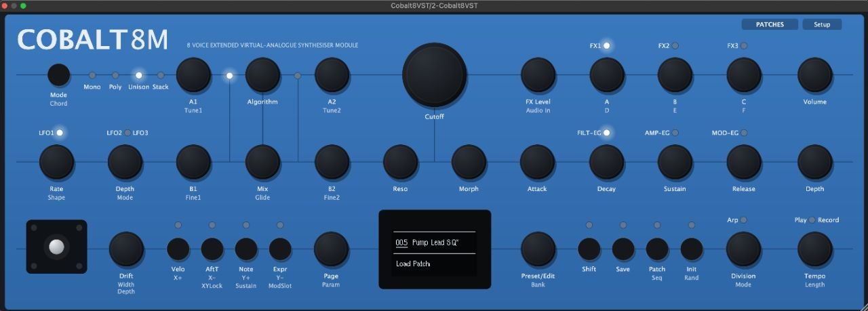
Task: Click the round Init/Rand button
Action: [x=692, y=249]
